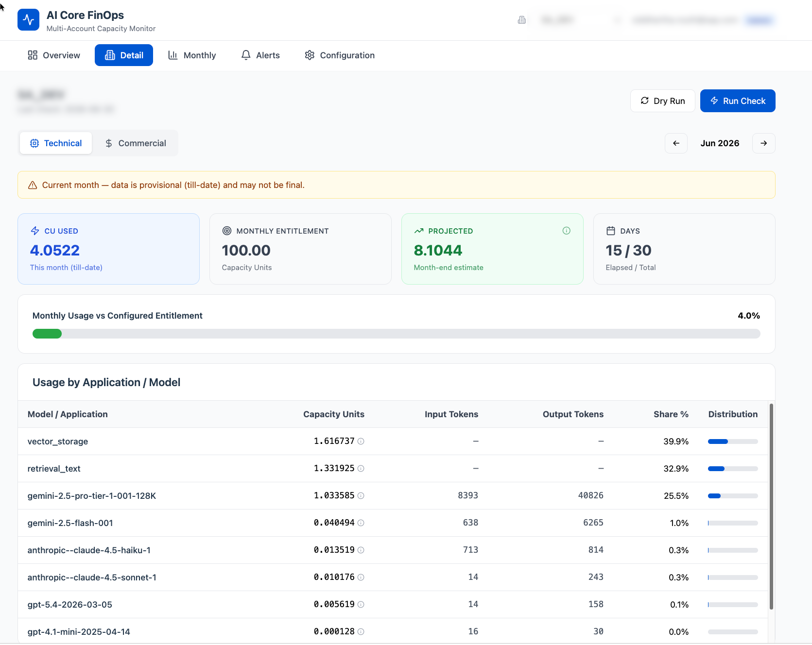The width and height of the screenshot is (812, 645).
Task: Click info icon for gpt-5.4-2026-03-05 row
Action: coord(361,605)
